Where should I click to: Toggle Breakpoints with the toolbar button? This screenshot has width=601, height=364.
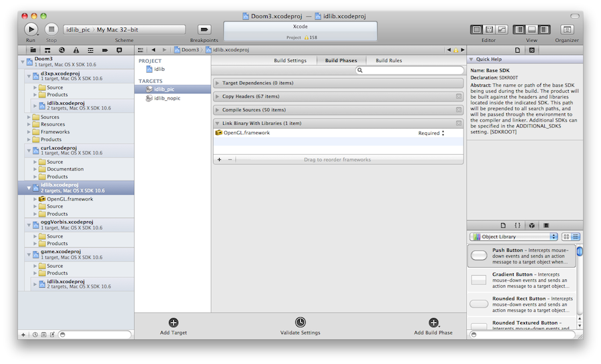(x=204, y=29)
